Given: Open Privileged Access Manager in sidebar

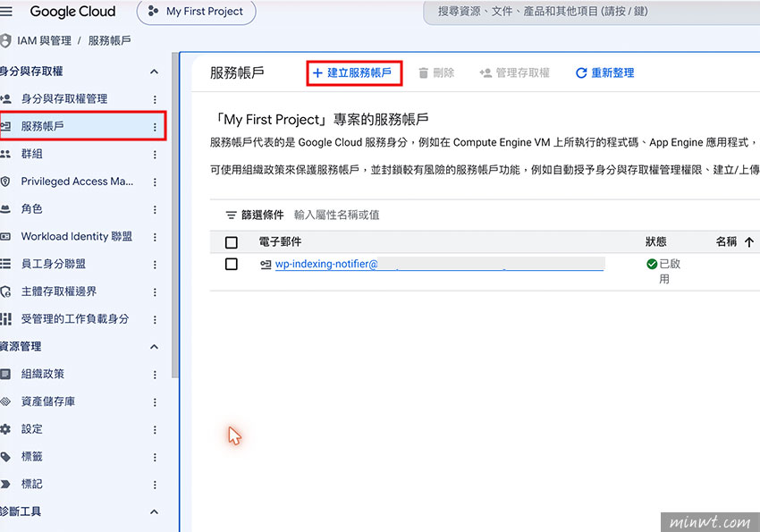Looking at the screenshot, I should [77, 182].
